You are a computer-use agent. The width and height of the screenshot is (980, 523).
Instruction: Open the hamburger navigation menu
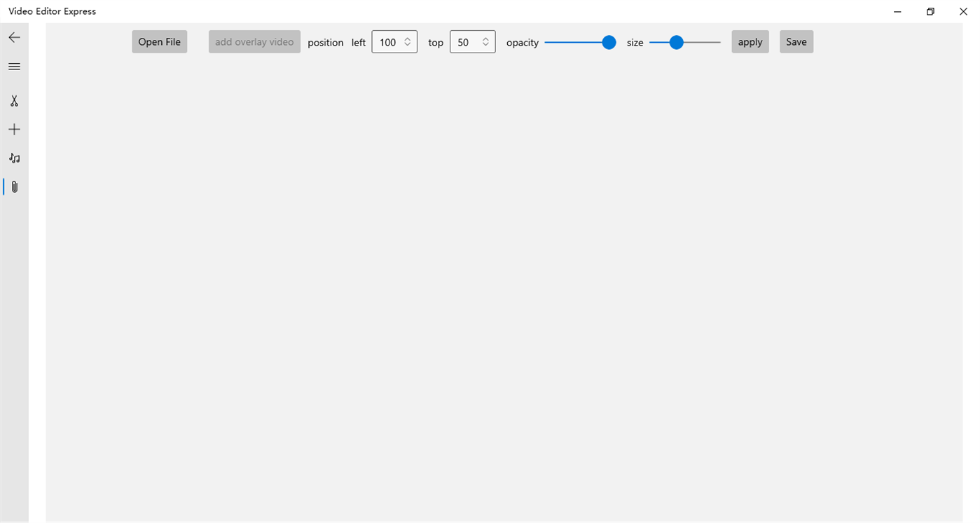pyautogui.click(x=14, y=66)
